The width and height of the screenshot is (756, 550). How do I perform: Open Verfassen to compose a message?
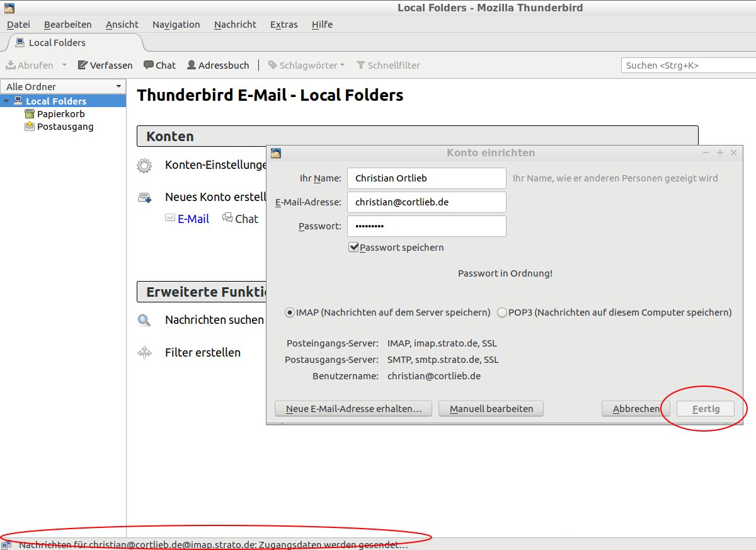click(105, 66)
